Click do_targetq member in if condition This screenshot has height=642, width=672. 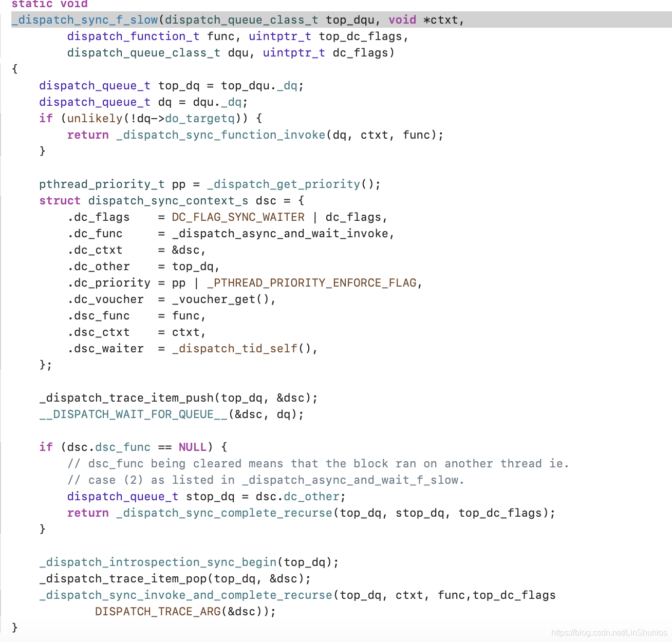pyautogui.click(x=200, y=119)
